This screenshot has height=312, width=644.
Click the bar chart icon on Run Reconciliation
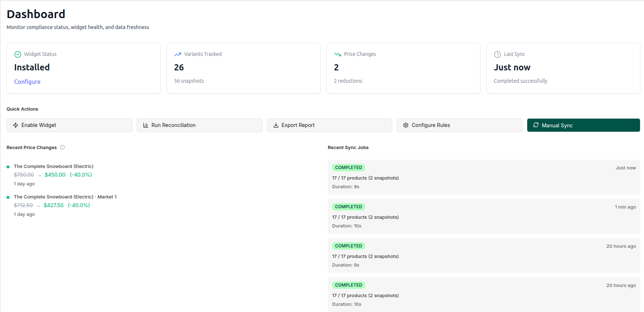point(146,125)
